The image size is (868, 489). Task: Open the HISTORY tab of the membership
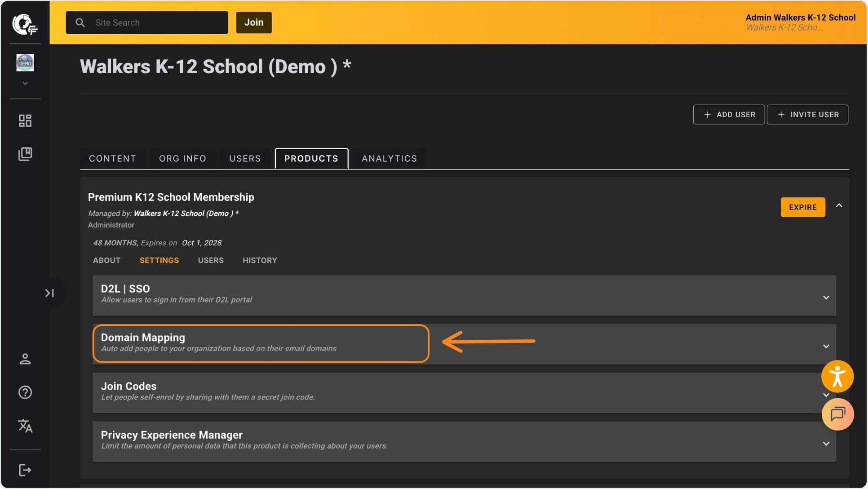pyautogui.click(x=260, y=260)
